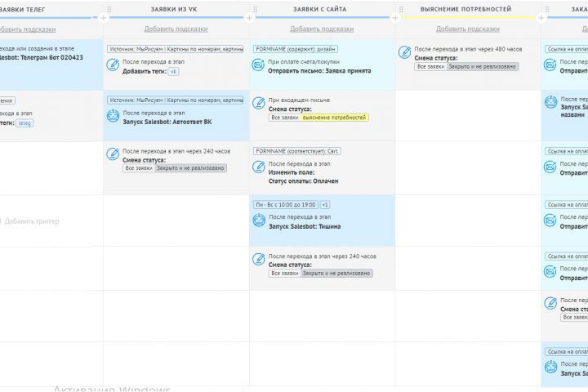Viewport: 588px width, 392px height.
Task: Click "Добавить подсказки" under ВЫЯСНЕНИЕ ПОТРЕБНОСТЕЙ
Action: tap(468, 29)
